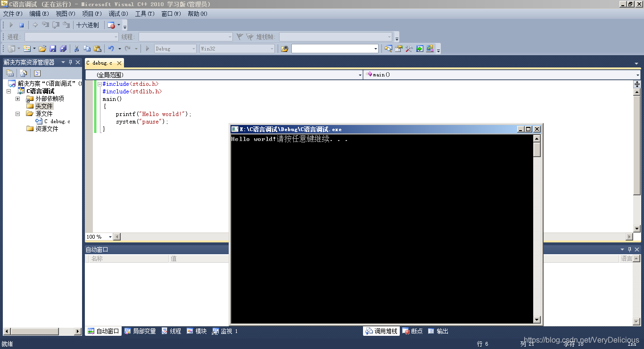Image resolution: width=644 pixels, height=349 pixels.
Task: Click the Paste clipboard icon
Action: tap(98, 49)
